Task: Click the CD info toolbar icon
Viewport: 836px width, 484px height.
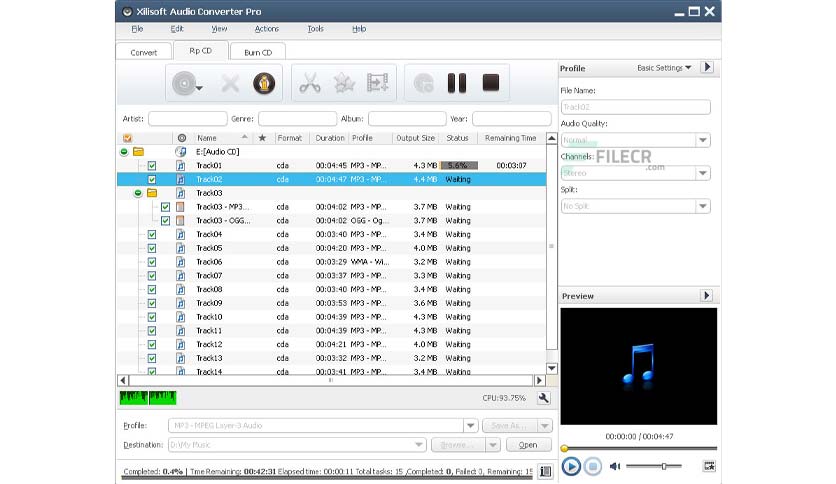Action: [264, 83]
